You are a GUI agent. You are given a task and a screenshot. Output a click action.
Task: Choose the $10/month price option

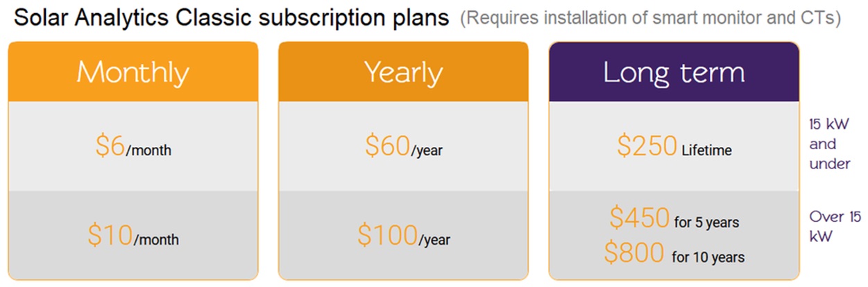point(133,236)
